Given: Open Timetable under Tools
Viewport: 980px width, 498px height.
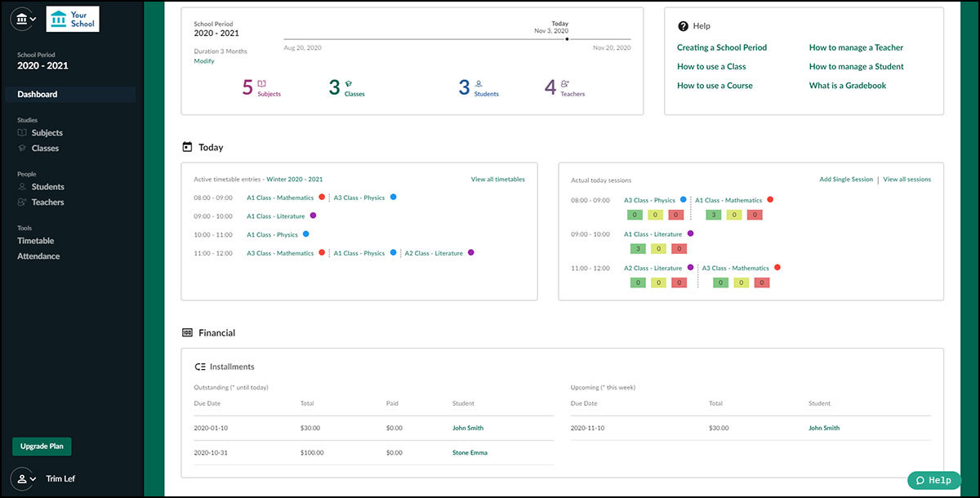Looking at the screenshot, I should point(36,241).
